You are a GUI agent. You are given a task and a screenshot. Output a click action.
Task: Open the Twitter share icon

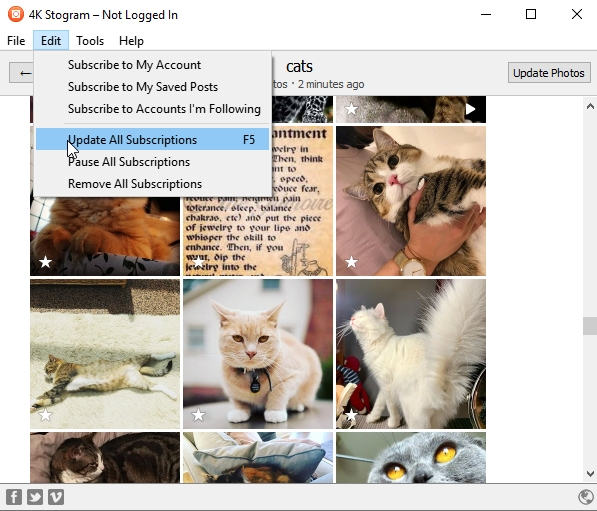pyautogui.click(x=35, y=497)
